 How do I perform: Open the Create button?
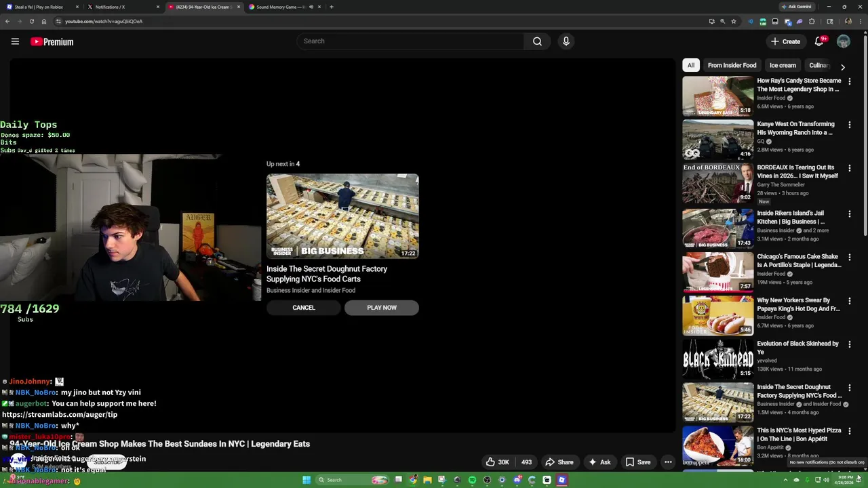click(x=785, y=41)
